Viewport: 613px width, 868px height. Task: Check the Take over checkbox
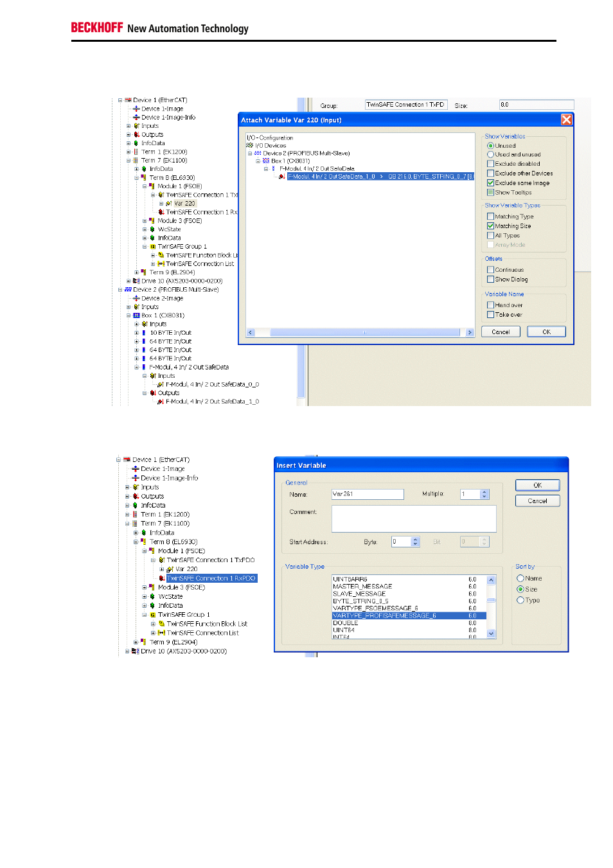[490, 315]
